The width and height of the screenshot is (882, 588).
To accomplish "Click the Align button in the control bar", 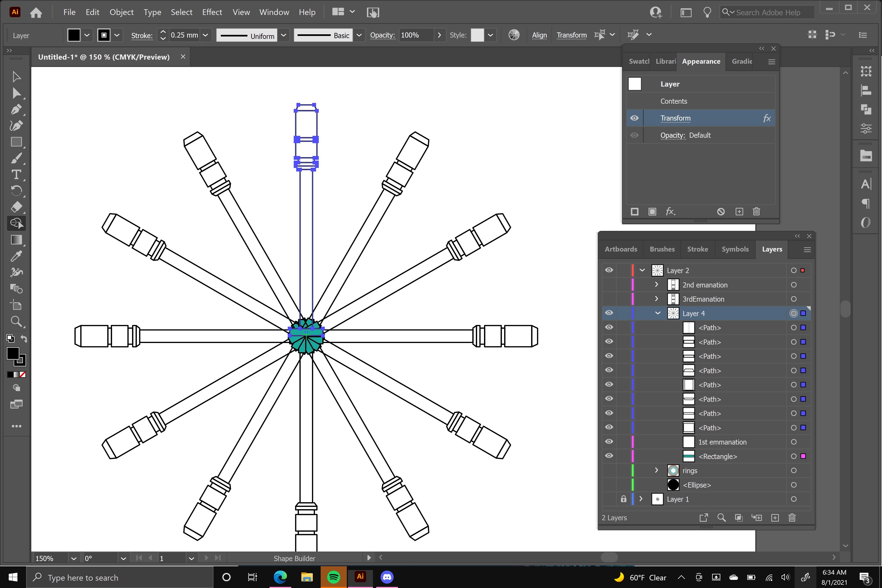I will [539, 35].
